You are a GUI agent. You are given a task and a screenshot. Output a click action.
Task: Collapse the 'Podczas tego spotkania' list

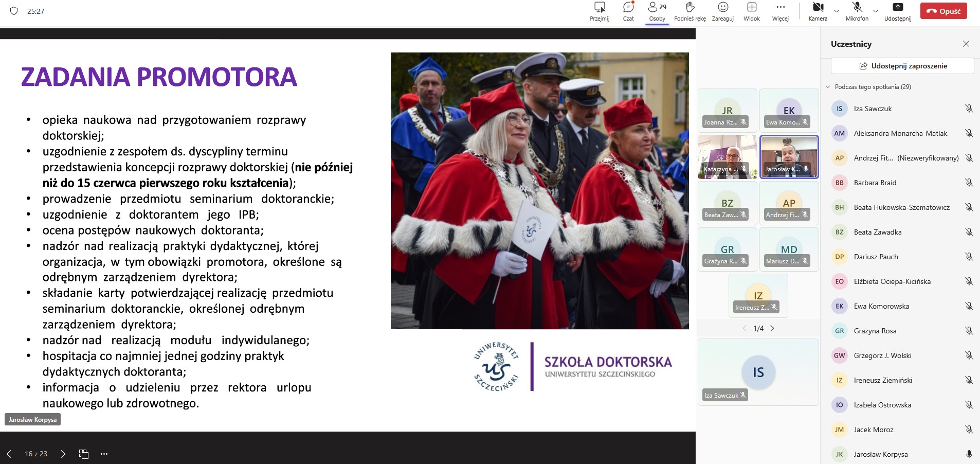point(828,87)
